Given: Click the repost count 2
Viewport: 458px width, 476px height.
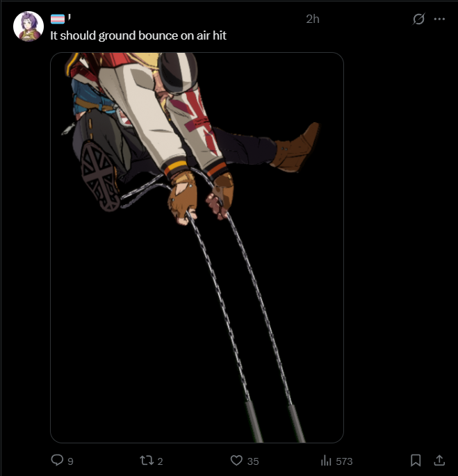Looking at the screenshot, I should coord(161,461).
